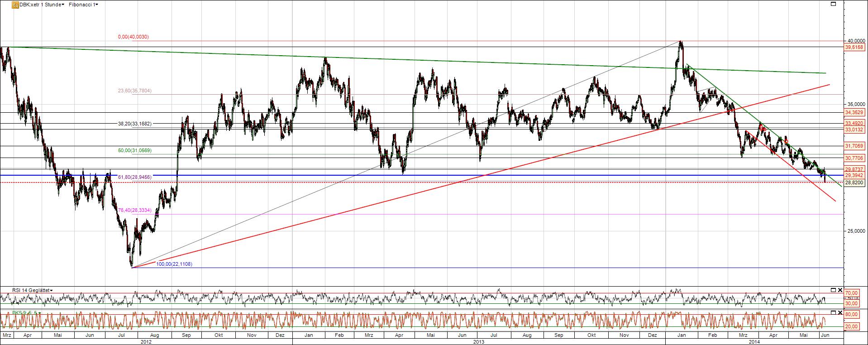Maximize the RSI indicator panel
The height and width of the screenshot is (345, 868).
tap(833, 290)
